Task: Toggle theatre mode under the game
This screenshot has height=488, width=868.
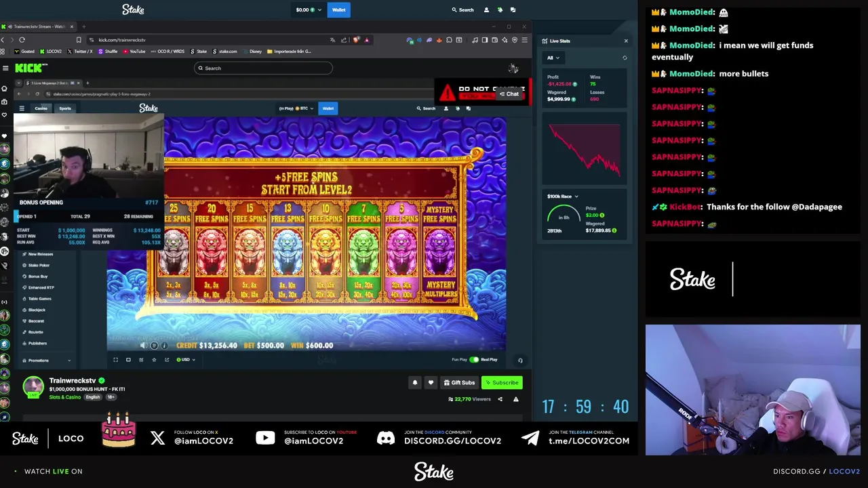Action: coord(128,360)
